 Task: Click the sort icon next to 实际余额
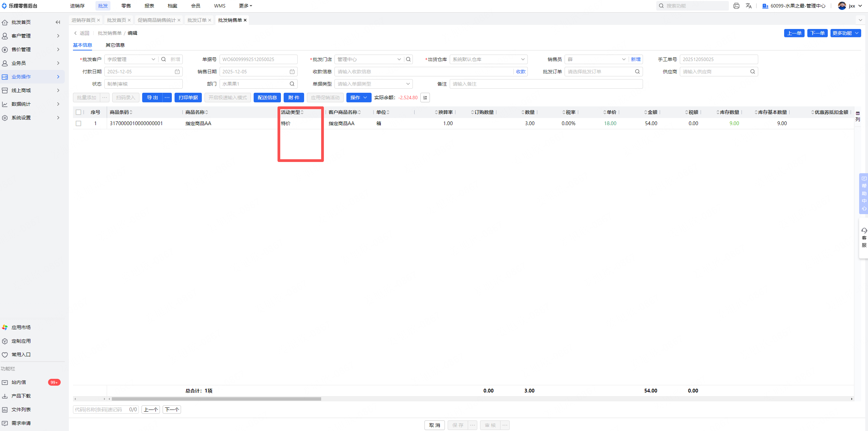pos(425,98)
